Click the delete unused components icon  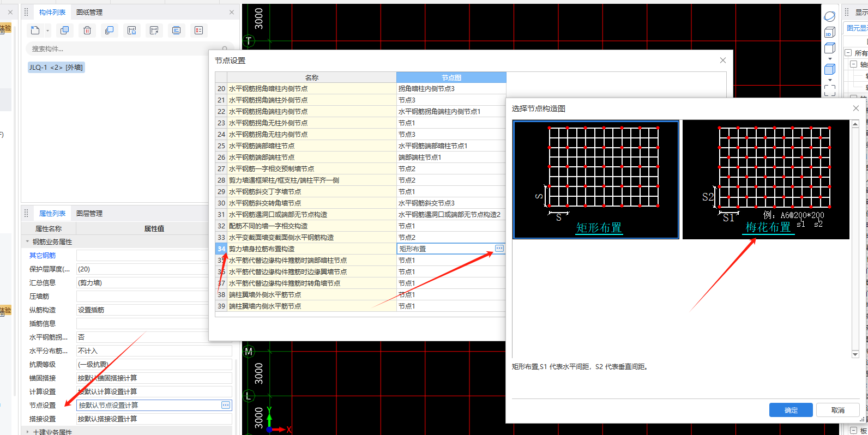click(x=199, y=31)
